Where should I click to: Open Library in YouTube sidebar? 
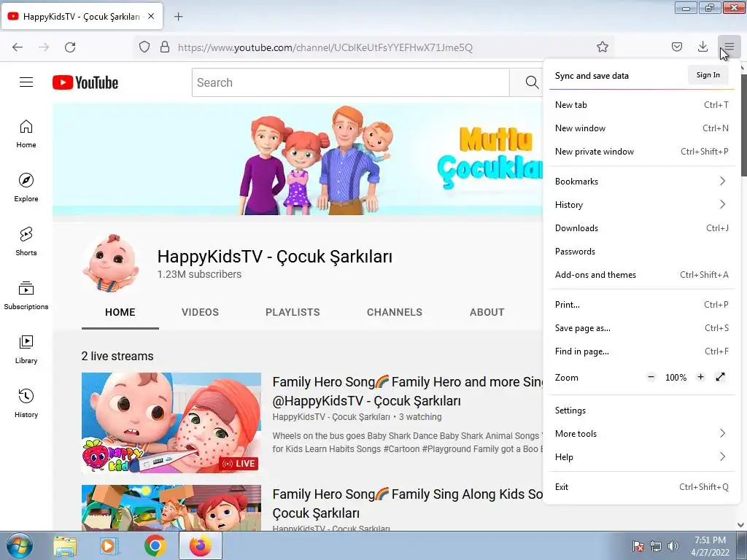pyautogui.click(x=26, y=349)
